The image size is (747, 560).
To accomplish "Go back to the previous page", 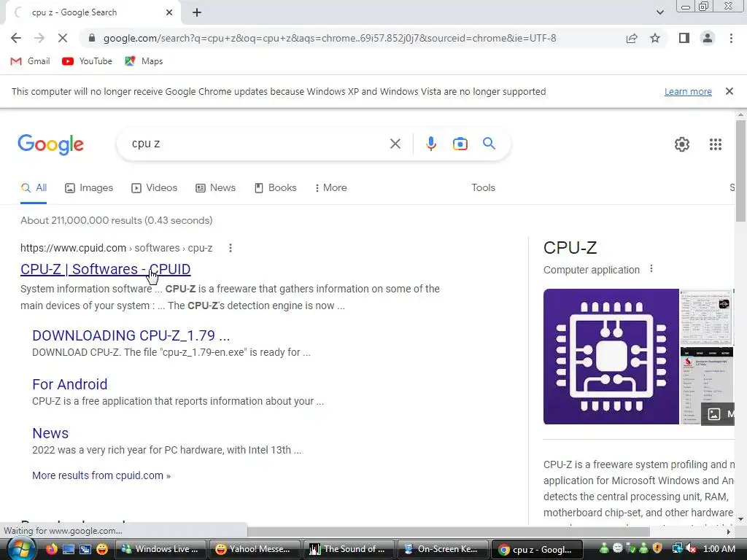I will point(16,38).
